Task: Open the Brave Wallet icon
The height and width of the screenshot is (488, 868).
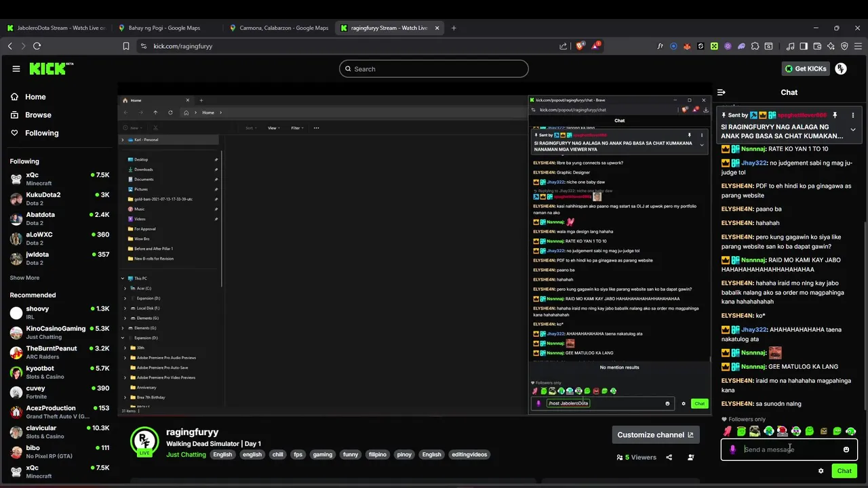Action: point(817,46)
